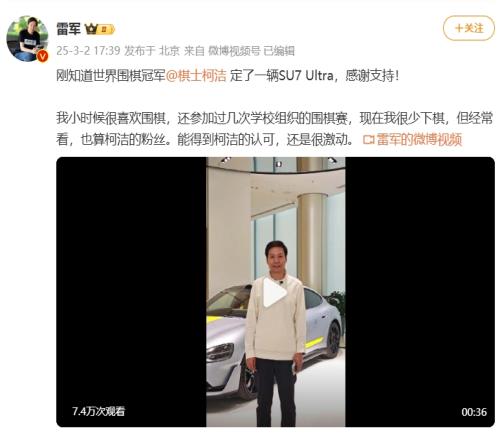Follow 雷军 with the 关注 button
This screenshot has width=500, height=440.
469,28
